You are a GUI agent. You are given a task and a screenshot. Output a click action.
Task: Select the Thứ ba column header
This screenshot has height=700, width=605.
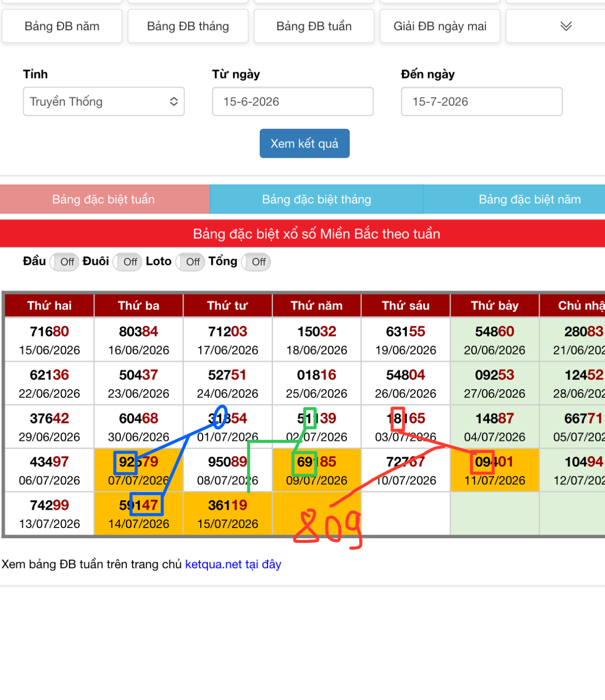point(139,305)
